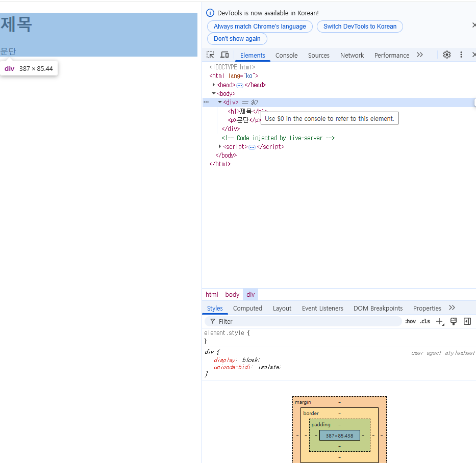Click the padding label in box model
This screenshot has height=463, width=476.
tap(320, 424)
